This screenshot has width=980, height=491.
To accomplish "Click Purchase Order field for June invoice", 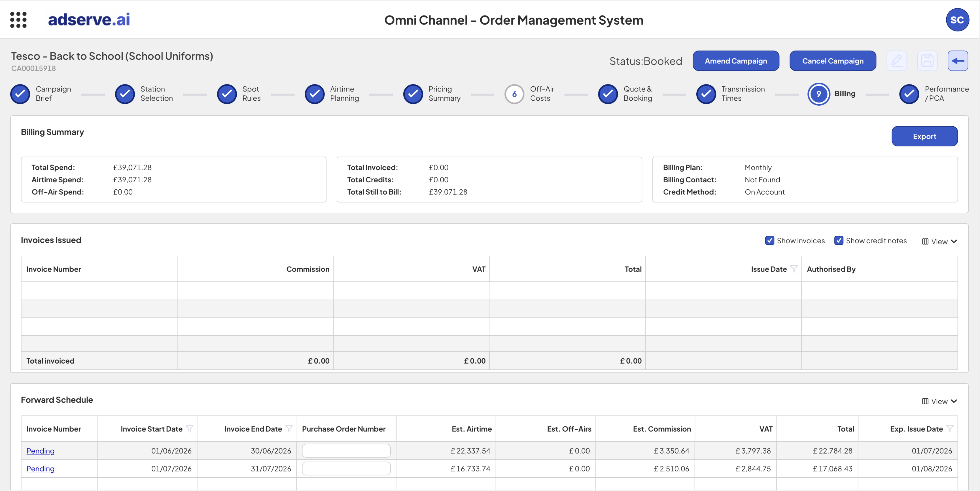I will coord(346,451).
